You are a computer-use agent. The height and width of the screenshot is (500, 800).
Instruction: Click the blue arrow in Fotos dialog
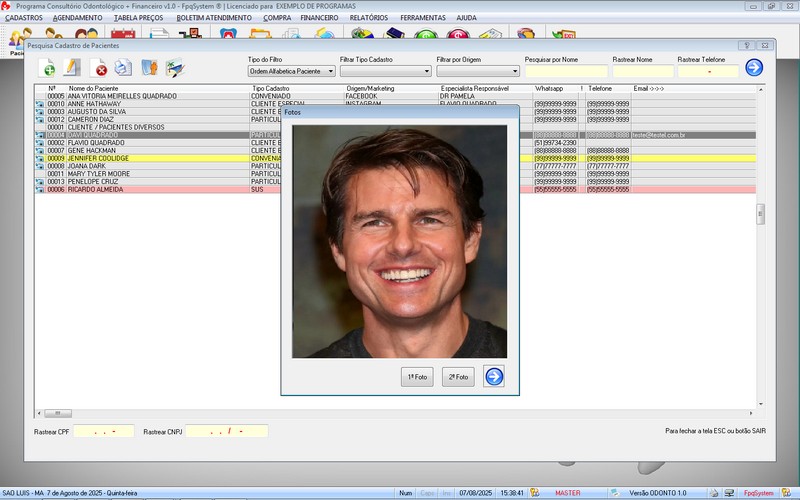coord(494,376)
